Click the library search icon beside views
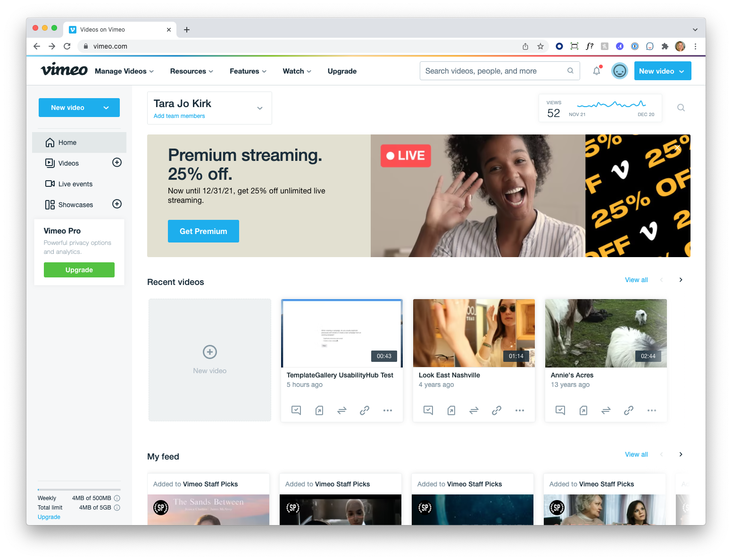The image size is (732, 560). point(681,108)
